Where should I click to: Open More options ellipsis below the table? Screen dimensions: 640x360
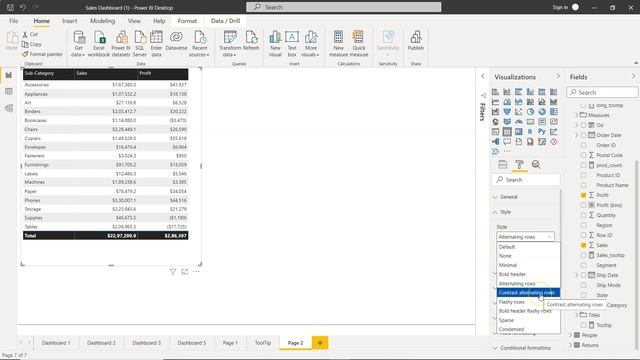[196, 271]
